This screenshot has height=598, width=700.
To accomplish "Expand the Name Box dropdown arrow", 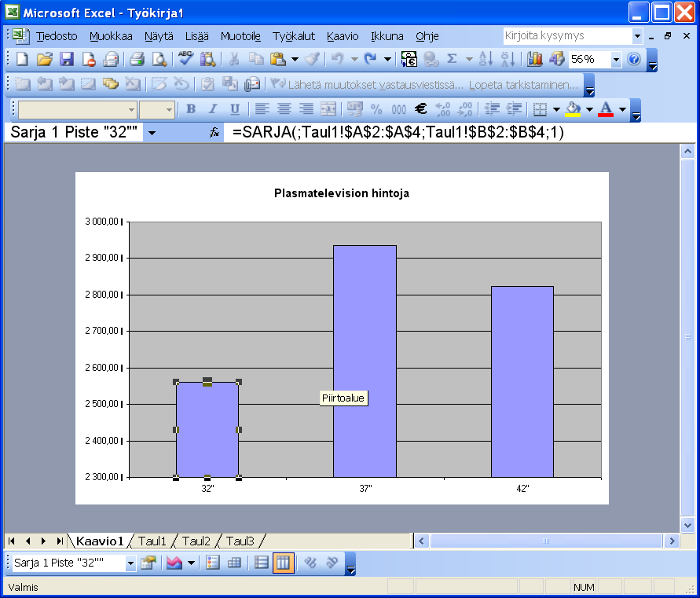I will [152, 133].
